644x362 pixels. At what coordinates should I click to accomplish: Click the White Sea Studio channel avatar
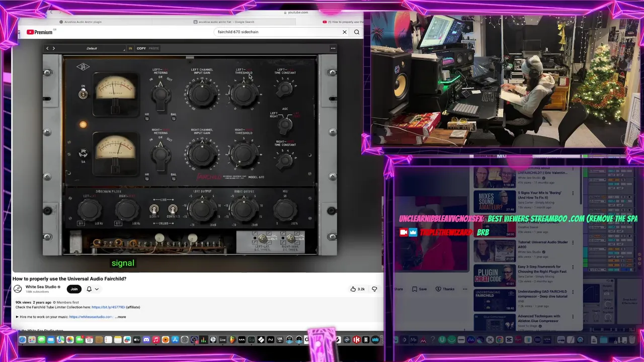18,289
